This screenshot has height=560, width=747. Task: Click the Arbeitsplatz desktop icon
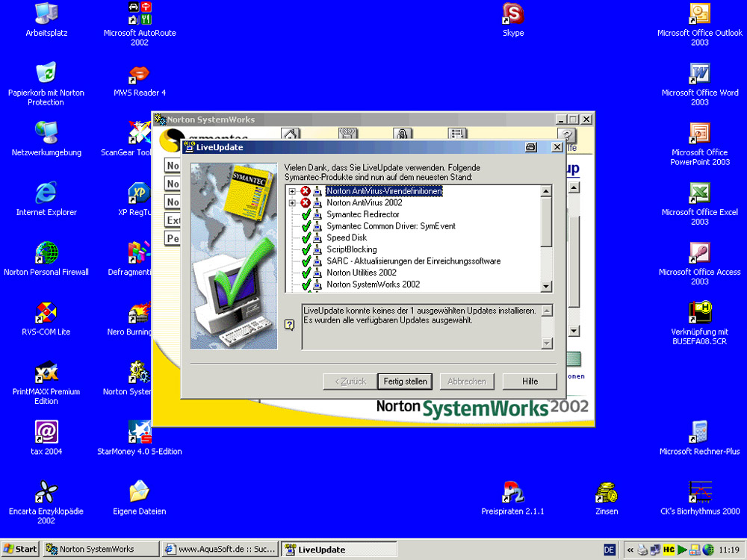(x=46, y=14)
